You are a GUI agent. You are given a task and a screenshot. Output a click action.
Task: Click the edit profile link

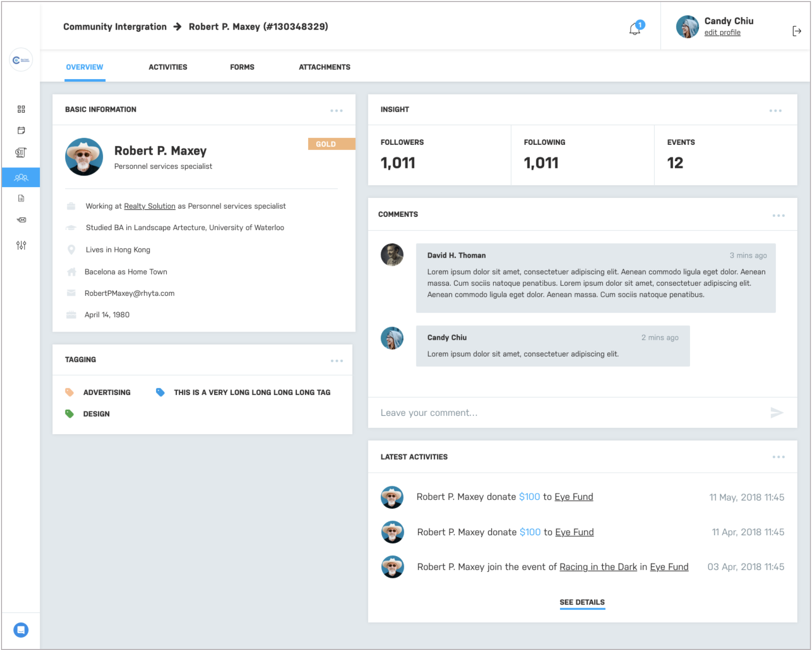coord(722,33)
